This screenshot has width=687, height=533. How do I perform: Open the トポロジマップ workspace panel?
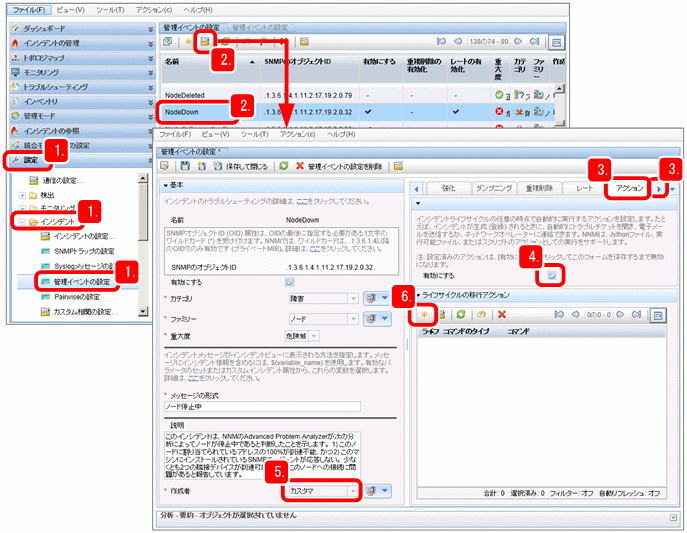(x=82, y=58)
